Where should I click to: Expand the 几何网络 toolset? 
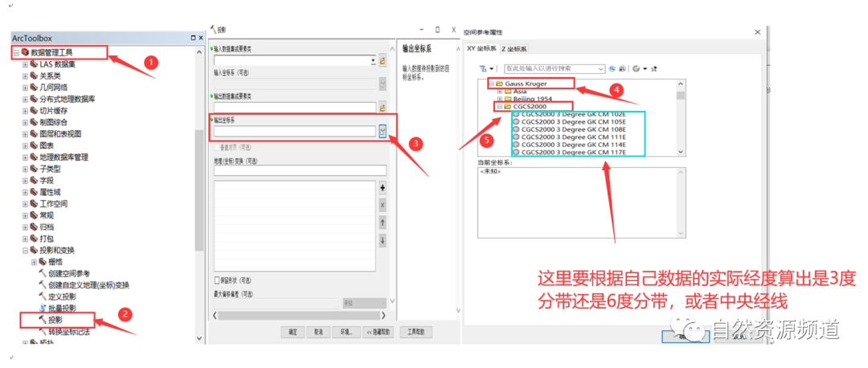point(25,88)
